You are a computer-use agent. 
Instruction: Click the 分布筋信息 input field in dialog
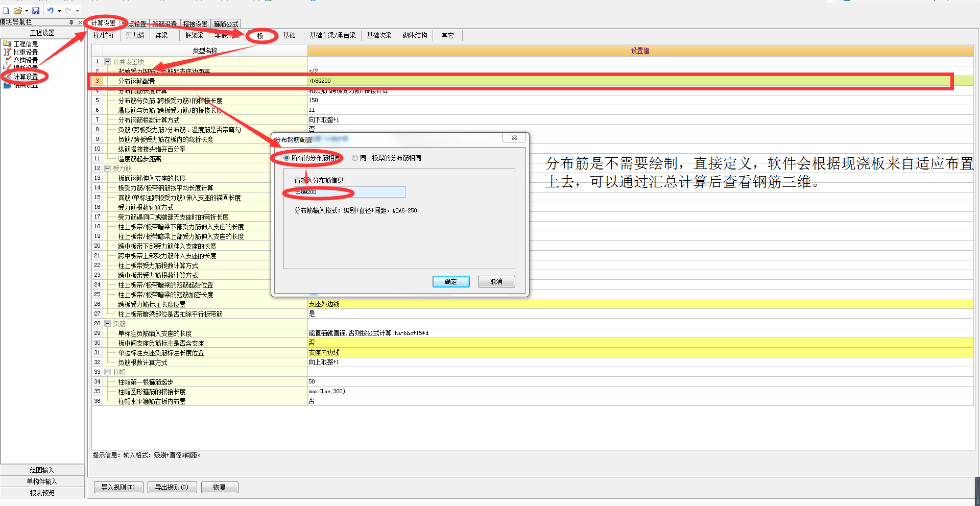(350, 192)
